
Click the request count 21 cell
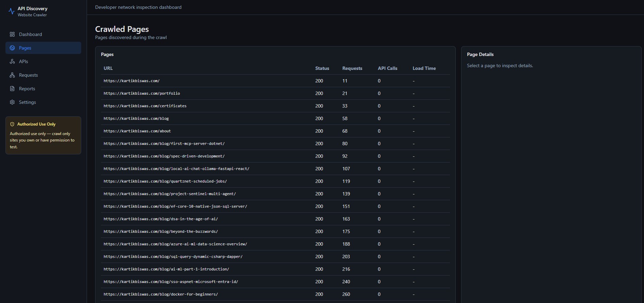(345, 93)
